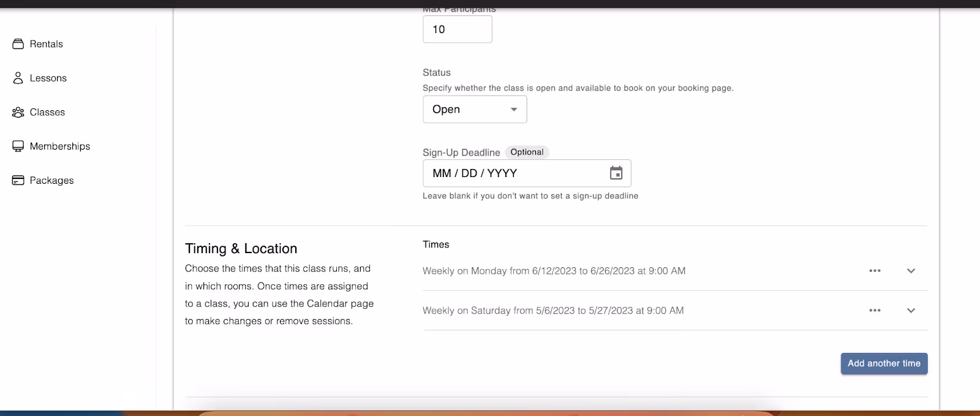Viewport: 980px width, 416px height.
Task: Click the Packages card icon
Action: (x=18, y=180)
